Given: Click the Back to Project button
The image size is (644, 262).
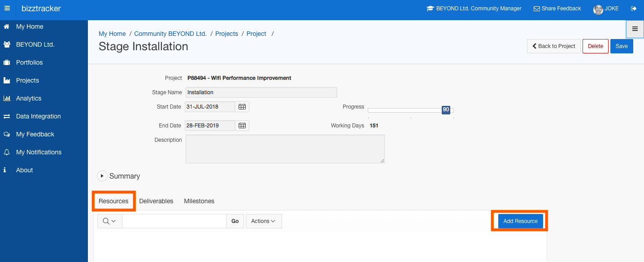Looking at the screenshot, I should pos(554,46).
